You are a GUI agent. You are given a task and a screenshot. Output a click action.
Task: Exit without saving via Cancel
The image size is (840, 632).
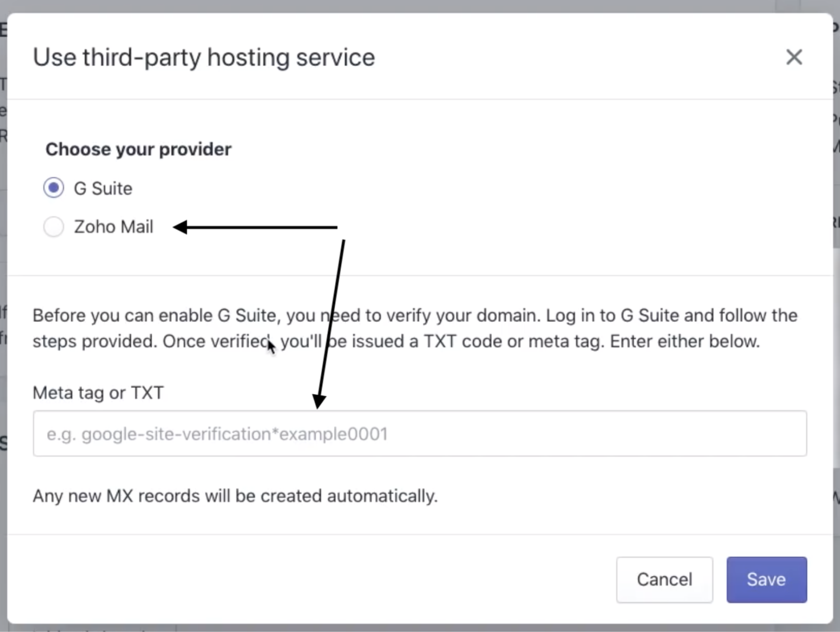[664, 579]
